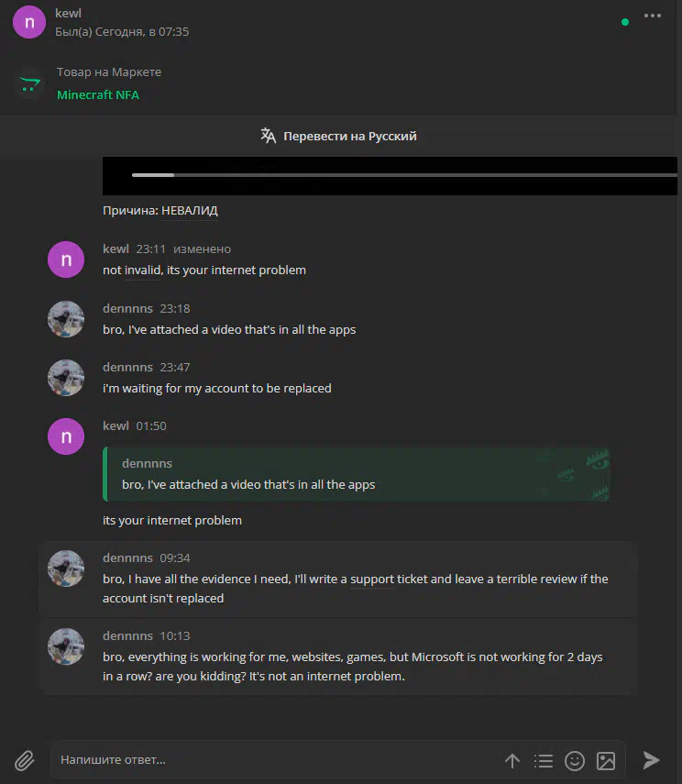The image size is (682, 784).
Task: Click kewl avatar on 01:50 message
Action: pos(65,436)
